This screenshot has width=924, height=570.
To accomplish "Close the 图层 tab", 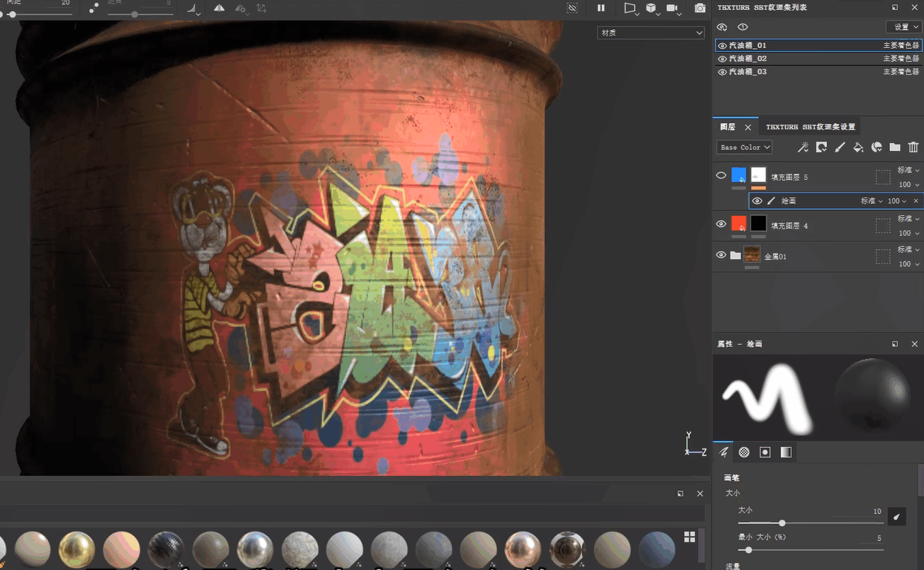I will (x=748, y=127).
